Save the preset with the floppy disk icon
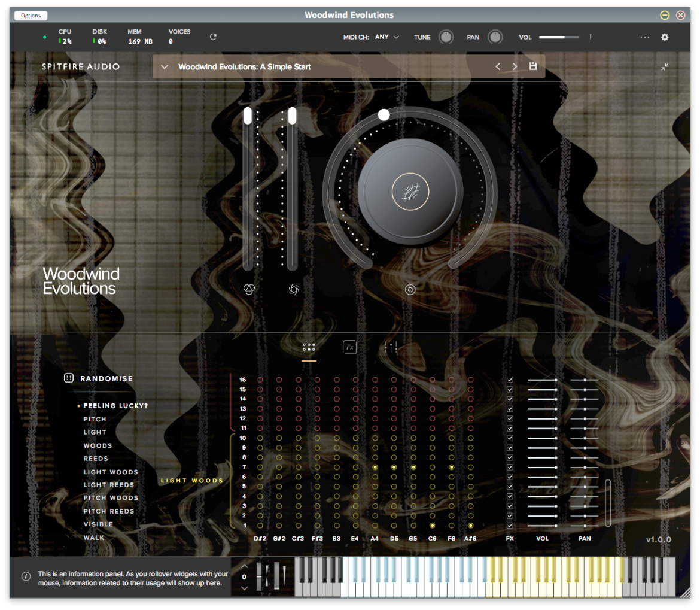This screenshot has height=610, width=700. [533, 66]
